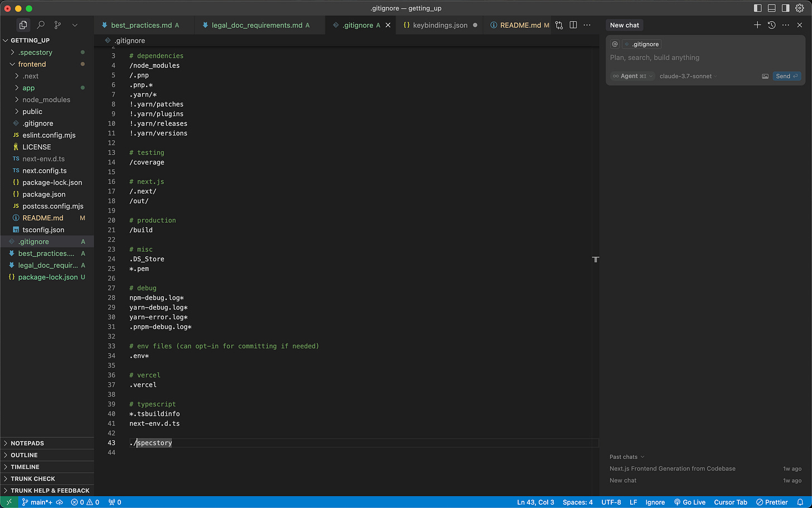Show more sidebar views chevron
This screenshot has height=508, width=812.
(x=75, y=25)
